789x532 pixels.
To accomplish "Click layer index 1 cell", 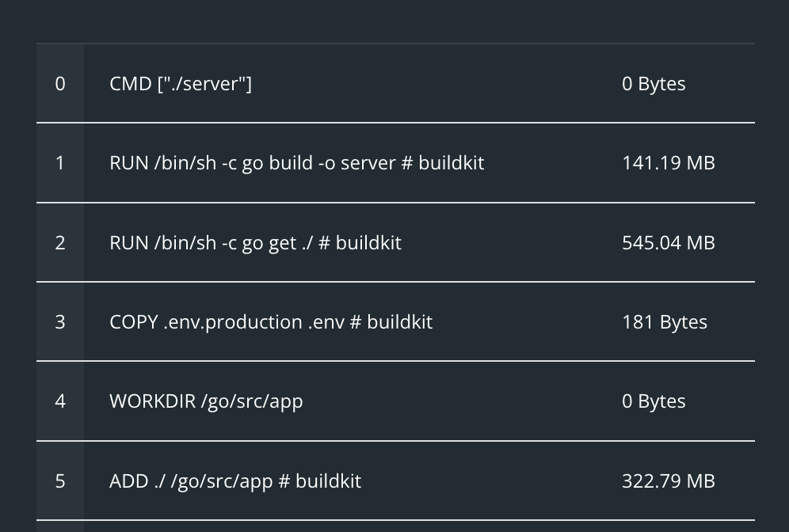I will pyautogui.click(x=60, y=162).
